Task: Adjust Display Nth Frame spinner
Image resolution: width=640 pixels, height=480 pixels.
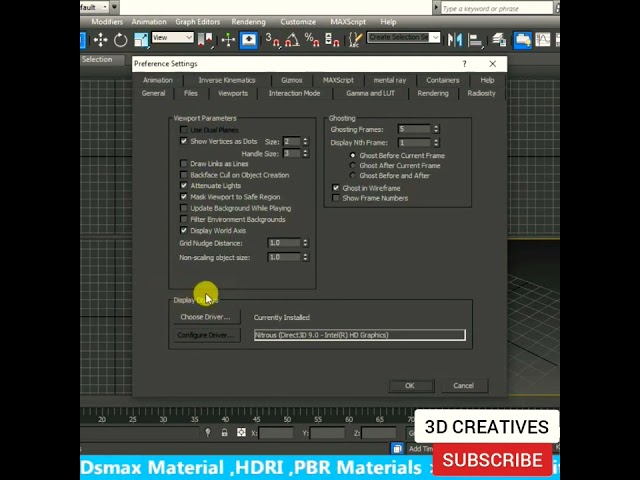Action: [436, 142]
